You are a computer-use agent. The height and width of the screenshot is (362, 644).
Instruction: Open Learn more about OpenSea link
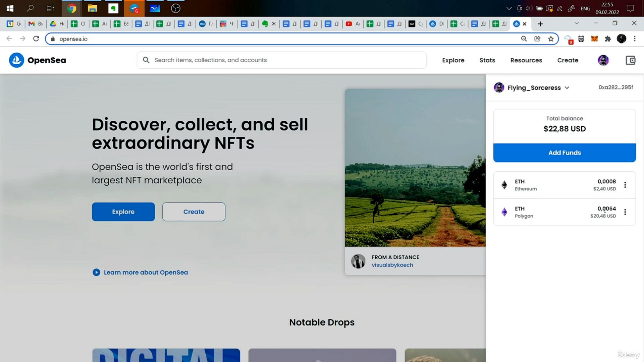click(146, 273)
